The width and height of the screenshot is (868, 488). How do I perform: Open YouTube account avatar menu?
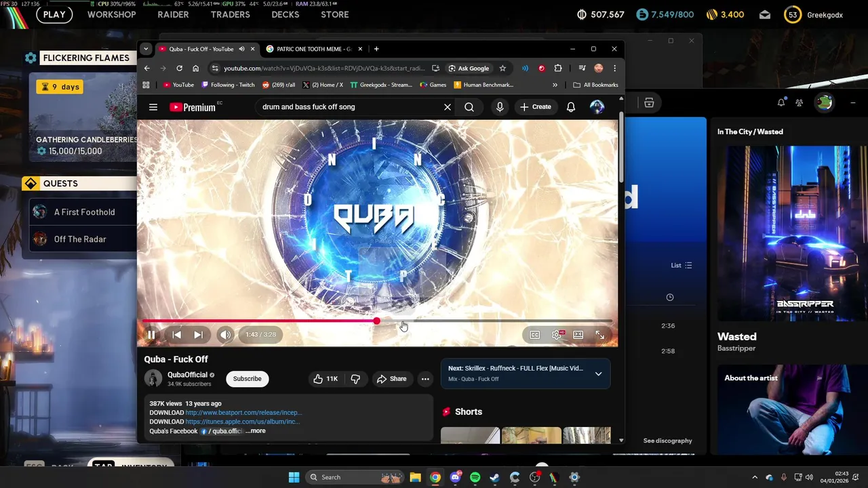pos(597,107)
